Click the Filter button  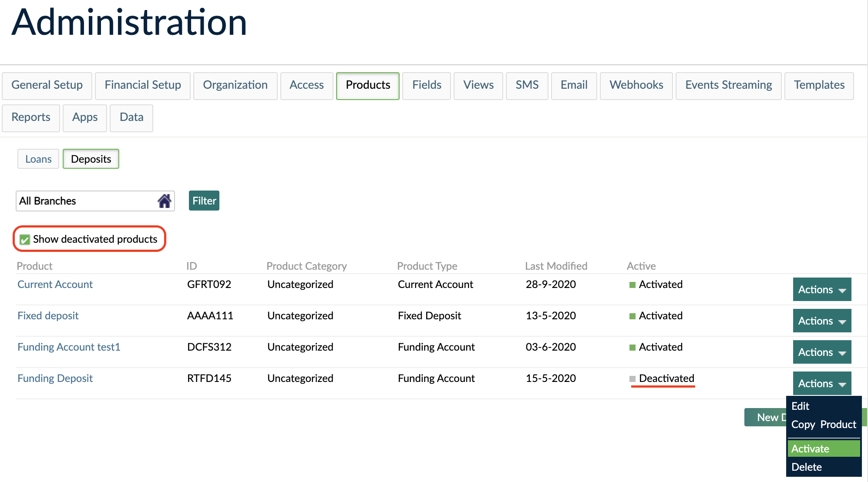pyautogui.click(x=203, y=201)
